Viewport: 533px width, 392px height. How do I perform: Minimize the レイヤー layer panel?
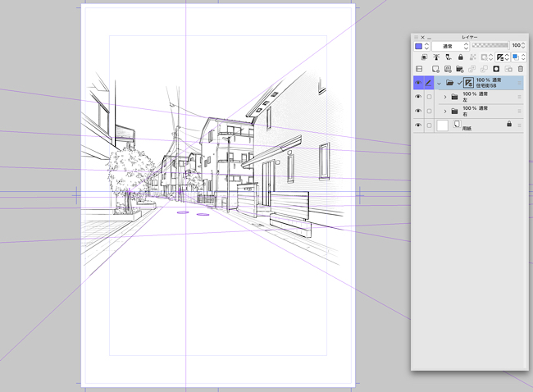point(430,38)
